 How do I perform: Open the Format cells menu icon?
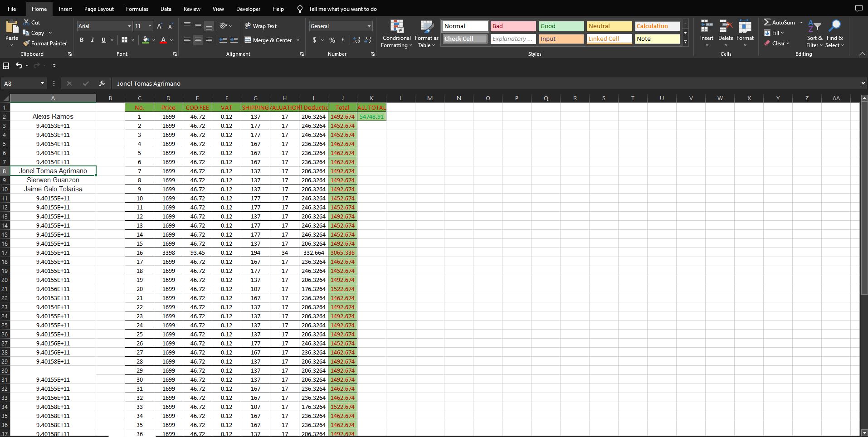click(x=745, y=27)
